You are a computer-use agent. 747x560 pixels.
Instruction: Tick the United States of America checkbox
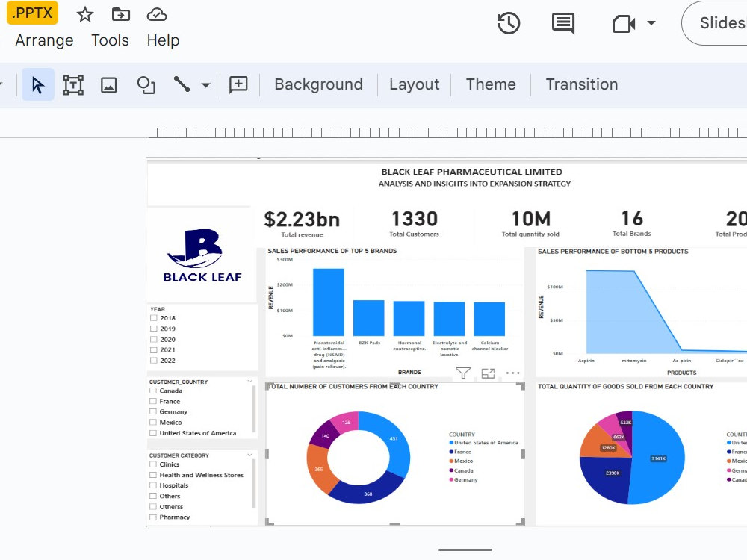point(153,433)
